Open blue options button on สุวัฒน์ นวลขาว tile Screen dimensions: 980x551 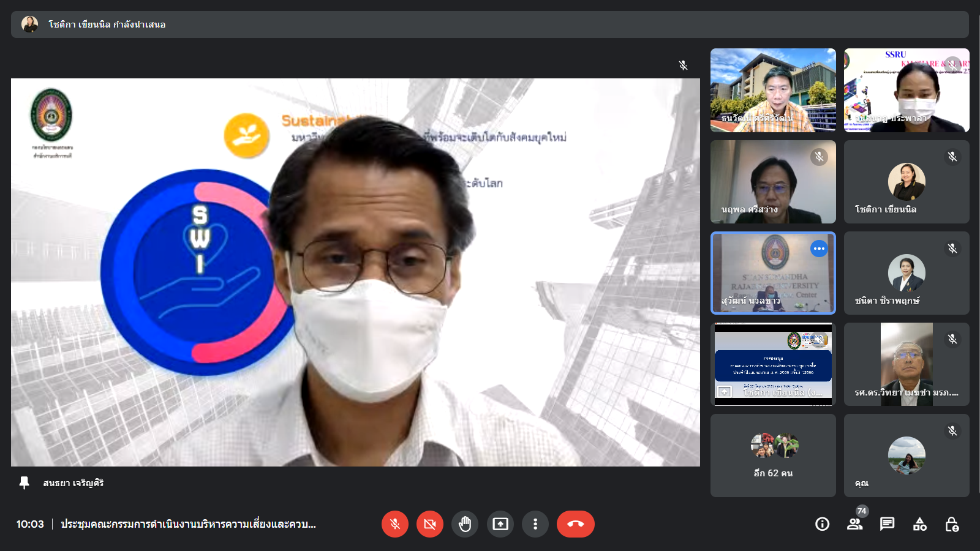(819, 249)
